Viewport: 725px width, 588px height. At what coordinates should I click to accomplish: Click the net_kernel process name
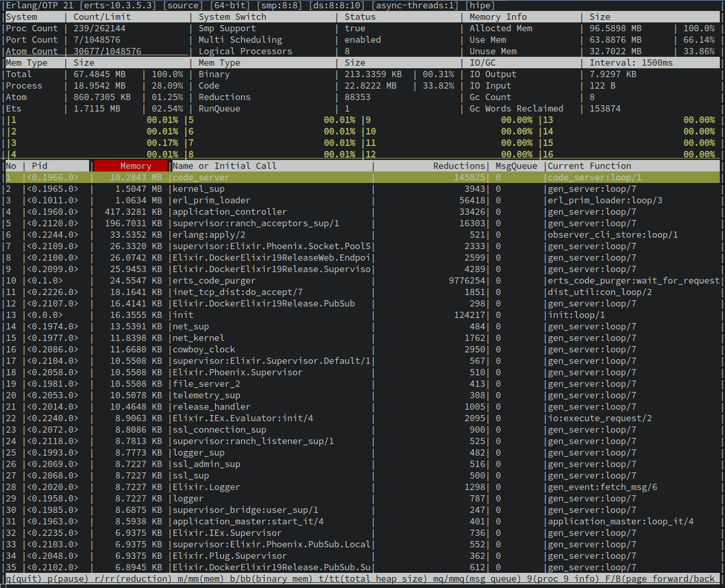click(199, 338)
